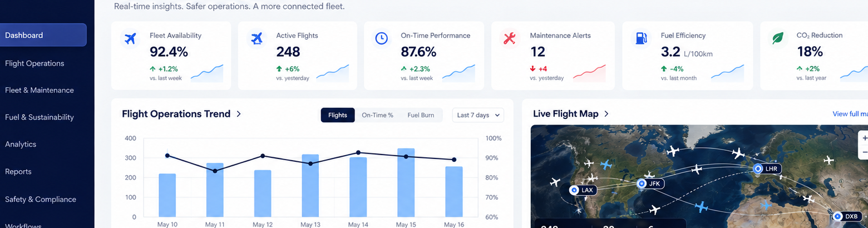This screenshot has width=868, height=228.
Task: Click the Active Flights sparkline chart
Action: [x=333, y=73]
